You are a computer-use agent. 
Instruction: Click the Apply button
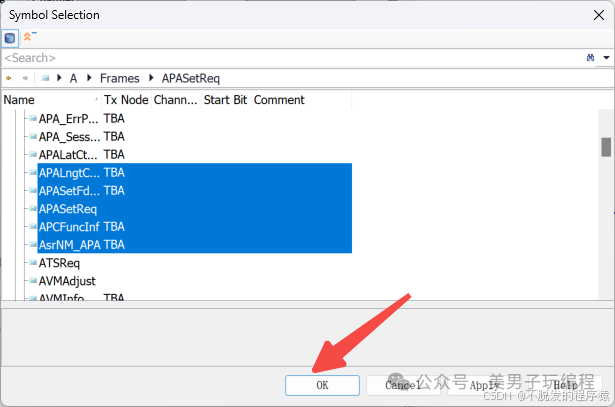click(484, 385)
